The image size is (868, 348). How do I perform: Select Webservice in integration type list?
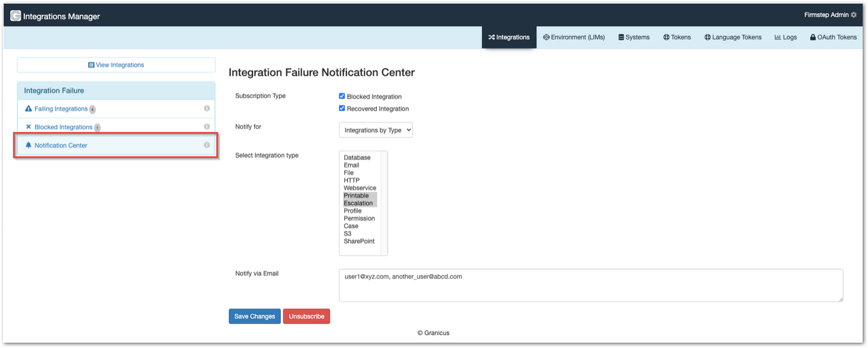pos(360,188)
